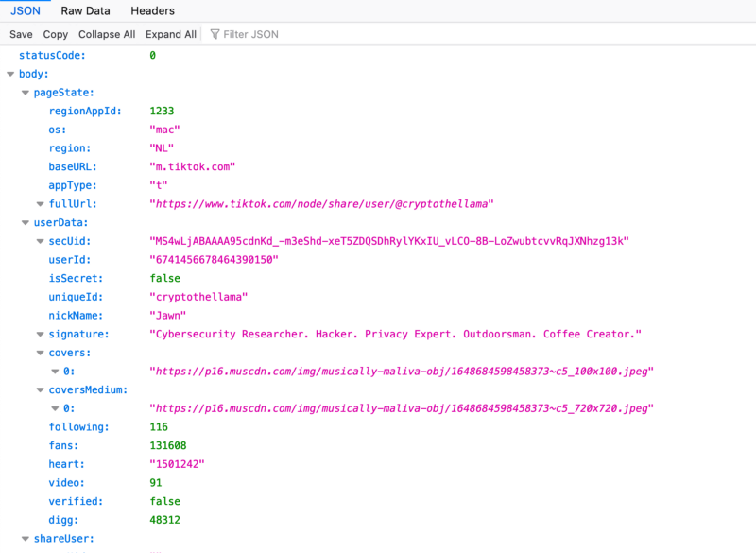
Task: Focus the Filter JSON input field
Action: (250, 34)
